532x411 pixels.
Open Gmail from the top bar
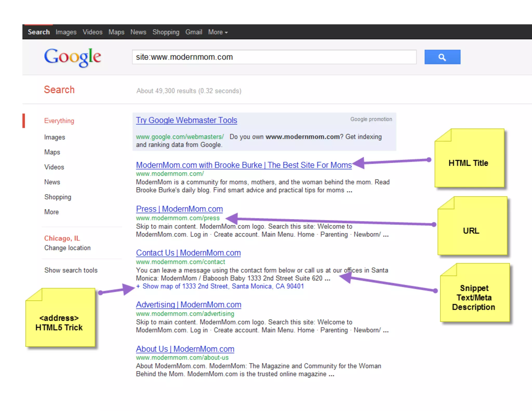click(194, 32)
